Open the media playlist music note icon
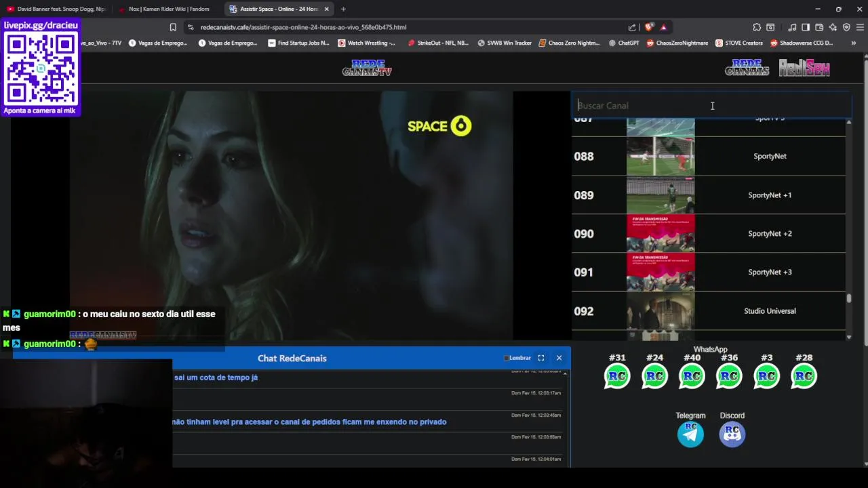The height and width of the screenshot is (488, 868). pos(792,27)
